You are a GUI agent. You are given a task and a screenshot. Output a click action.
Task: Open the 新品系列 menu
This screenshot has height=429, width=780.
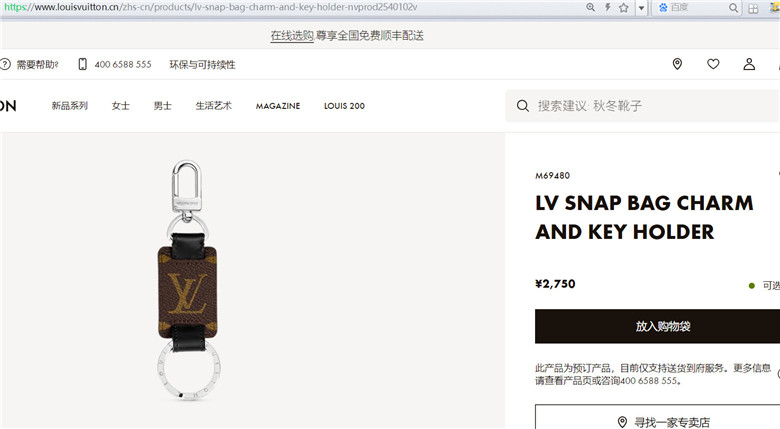[70, 106]
